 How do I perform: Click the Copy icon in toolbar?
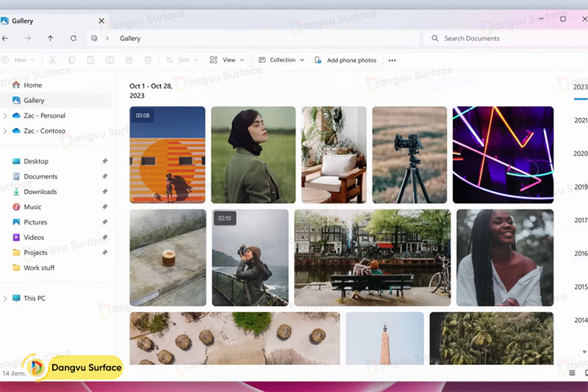click(x=71, y=60)
